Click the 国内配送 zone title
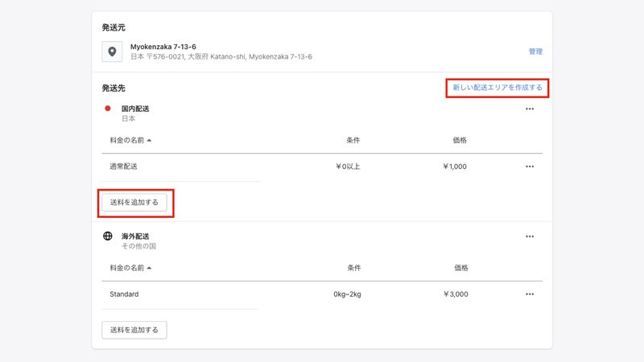Viewport: 644px width, 362px height. click(x=135, y=109)
